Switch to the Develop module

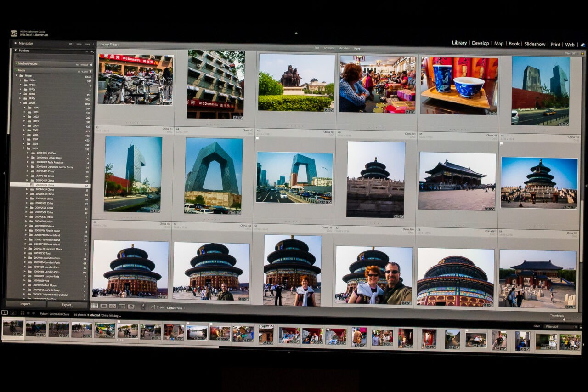pyautogui.click(x=480, y=43)
